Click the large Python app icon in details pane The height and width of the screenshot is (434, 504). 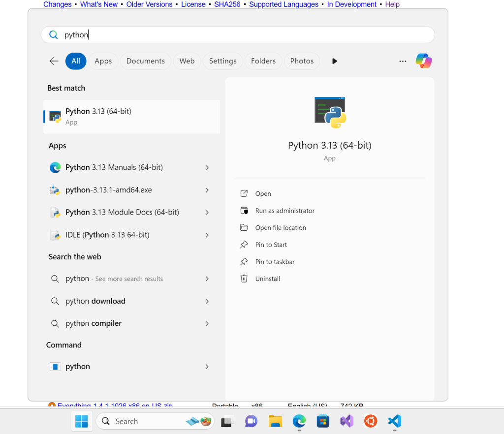(x=330, y=112)
